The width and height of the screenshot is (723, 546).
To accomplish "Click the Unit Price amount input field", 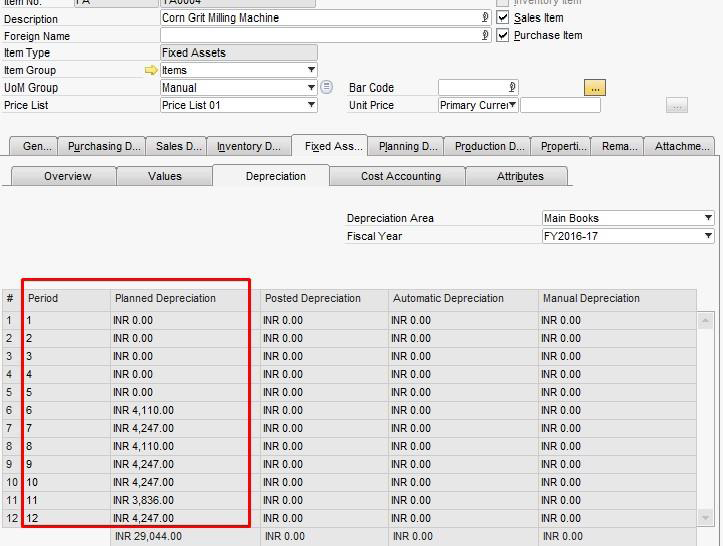I will click(560, 105).
